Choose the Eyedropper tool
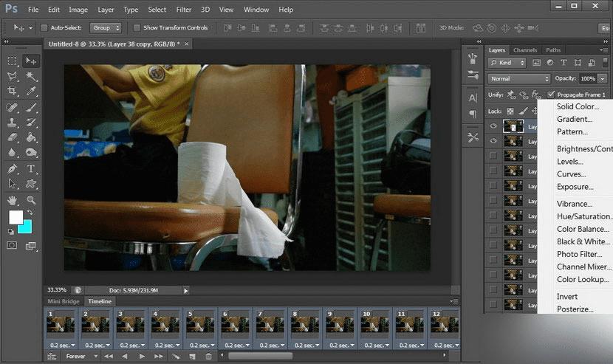 31,92
